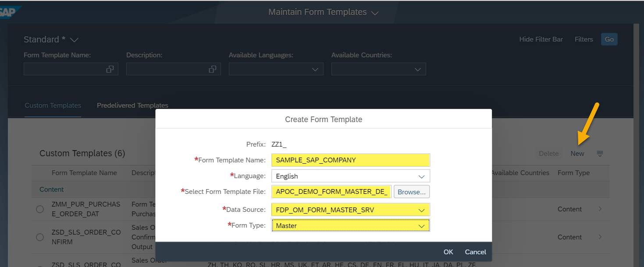This screenshot has height=267, width=644.
Task: Open the Available Languages dropdown
Action: tap(315, 69)
